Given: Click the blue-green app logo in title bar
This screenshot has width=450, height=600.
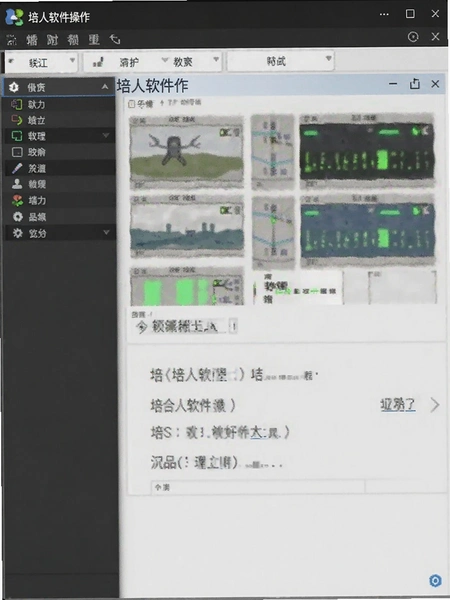Looking at the screenshot, I should (14, 17).
